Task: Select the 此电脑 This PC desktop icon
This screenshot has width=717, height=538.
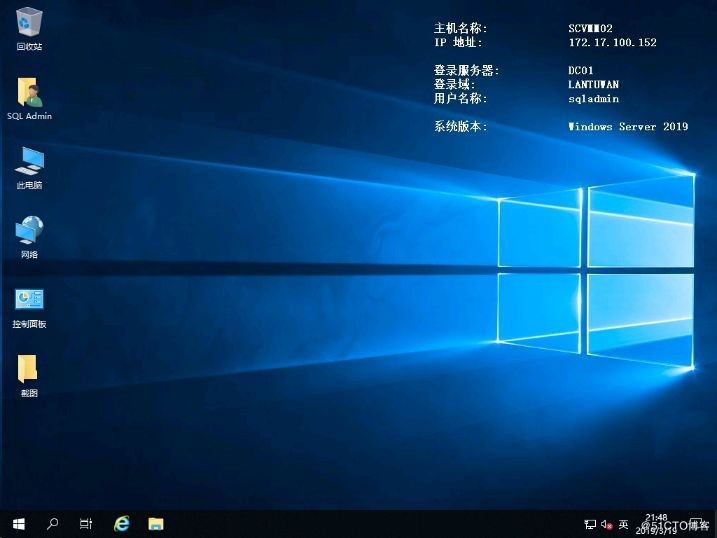Action: (29, 168)
